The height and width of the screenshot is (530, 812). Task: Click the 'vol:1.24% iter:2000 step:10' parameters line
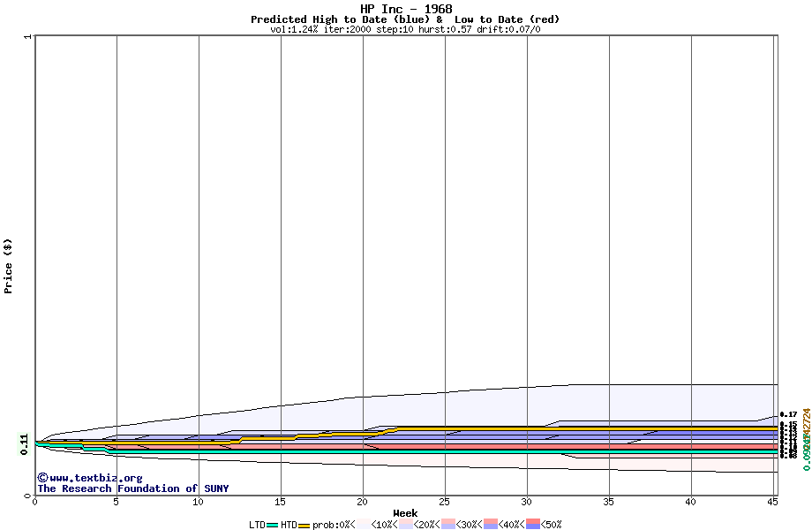405,29
